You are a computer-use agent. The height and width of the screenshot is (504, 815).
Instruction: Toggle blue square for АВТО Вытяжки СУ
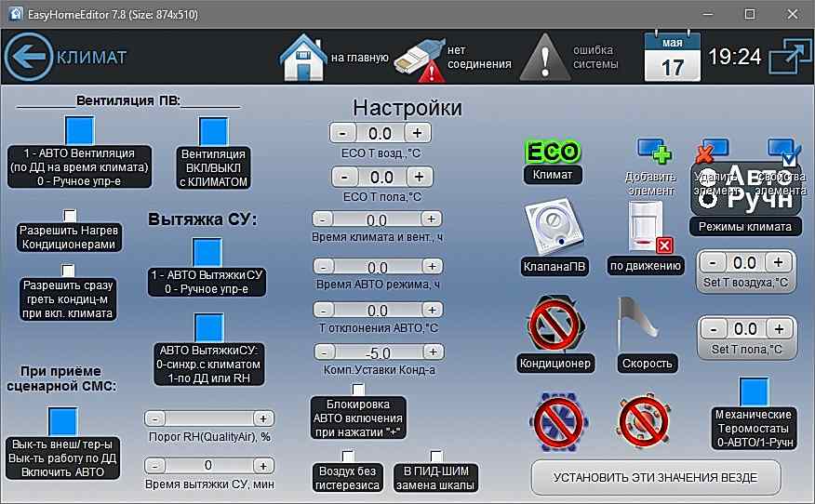tap(207, 252)
